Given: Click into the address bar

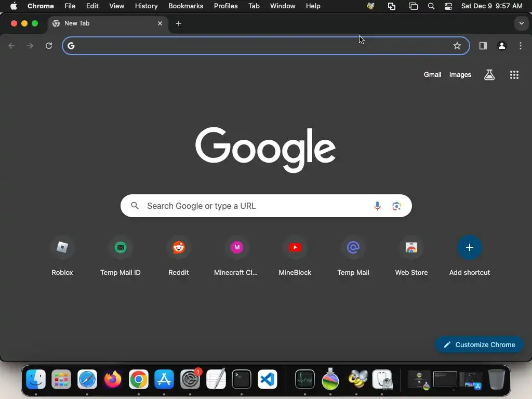Looking at the screenshot, I should (x=266, y=46).
